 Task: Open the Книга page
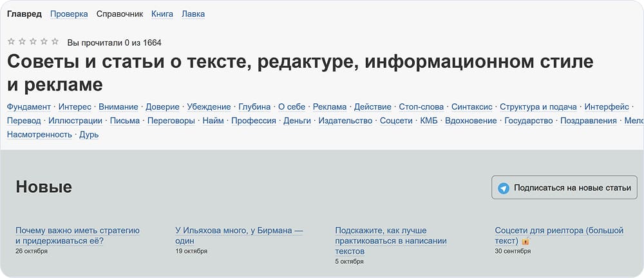click(162, 14)
